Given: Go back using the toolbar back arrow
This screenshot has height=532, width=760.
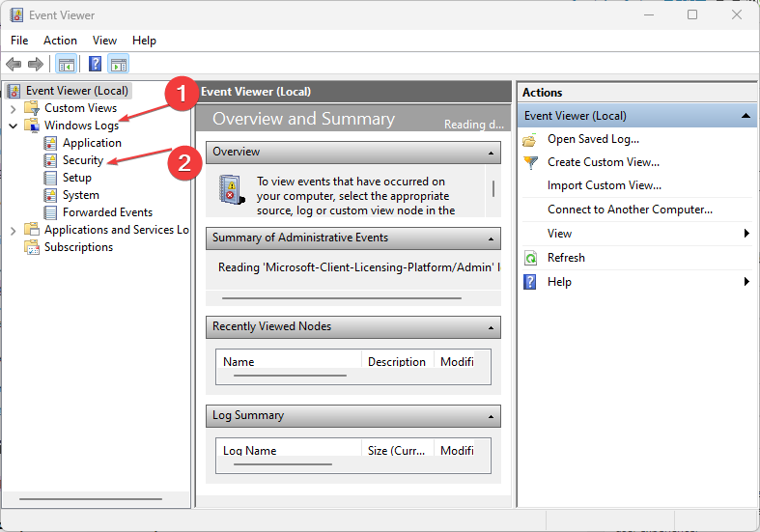Looking at the screenshot, I should tap(14, 64).
